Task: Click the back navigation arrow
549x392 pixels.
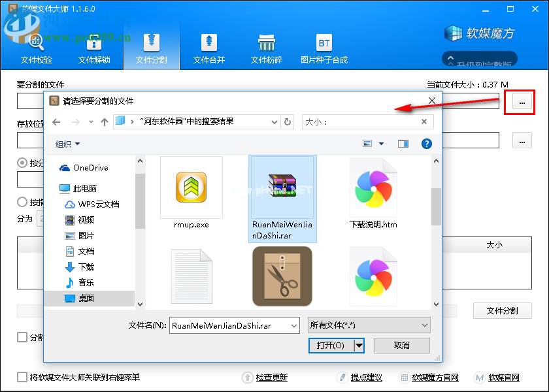Action: coord(56,122)
